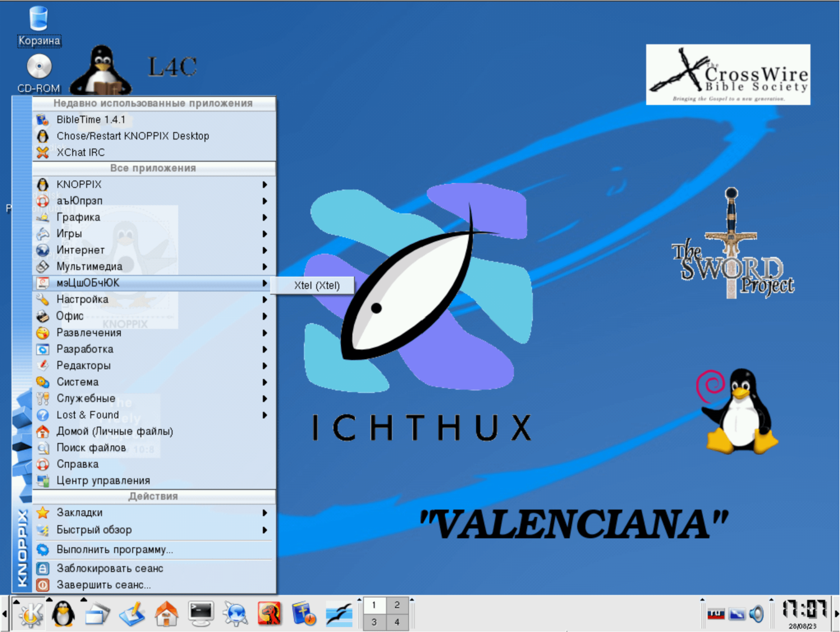Open the display resize tray icon
The image size is (840, 632).
737,614
